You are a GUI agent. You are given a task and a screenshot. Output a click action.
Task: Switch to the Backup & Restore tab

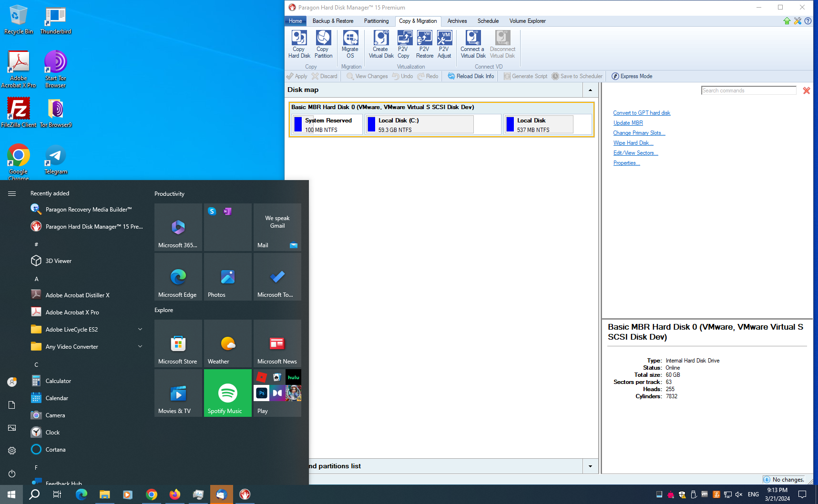click(333, 21)
